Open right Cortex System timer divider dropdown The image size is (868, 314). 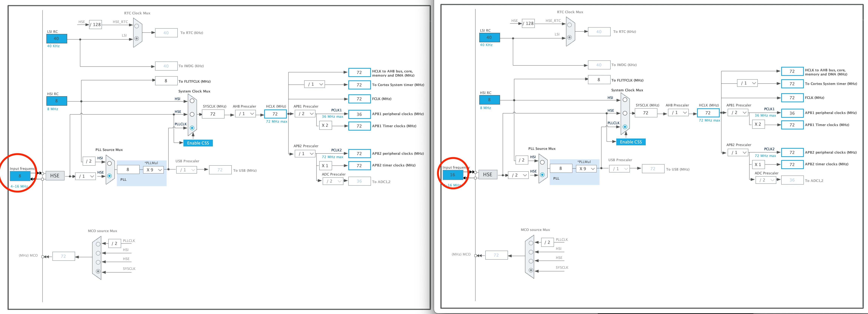pos(747,83)
